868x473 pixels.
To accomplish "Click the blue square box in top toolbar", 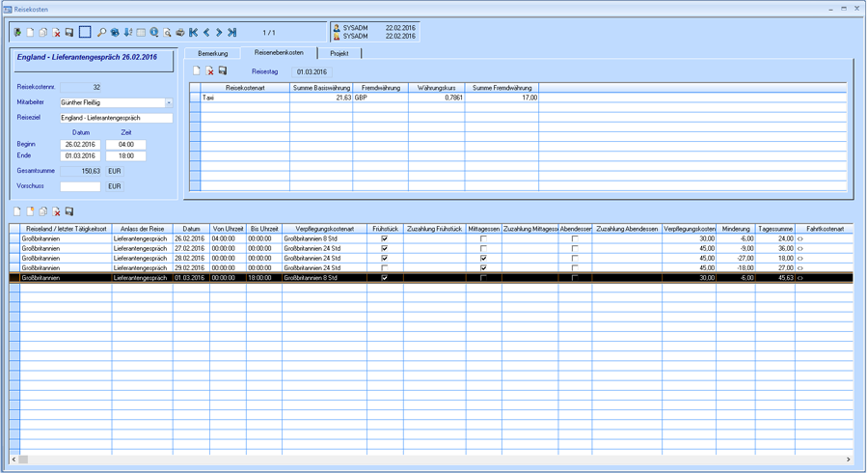I will point(85,32).
